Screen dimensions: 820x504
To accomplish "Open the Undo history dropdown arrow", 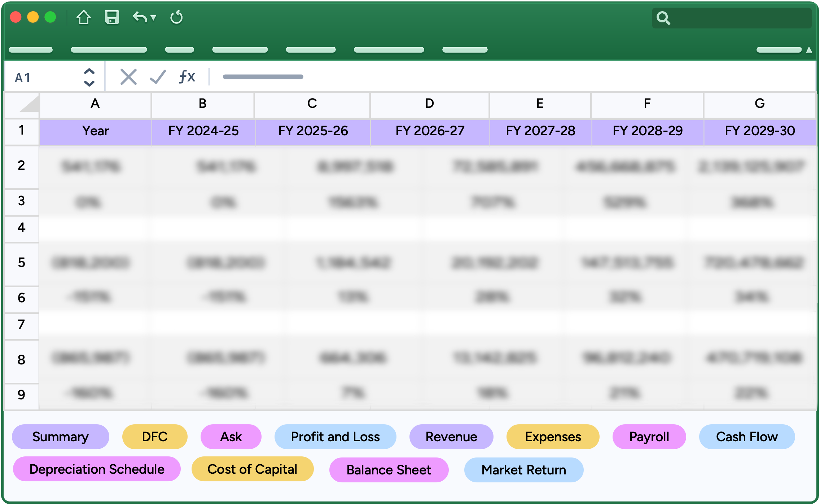I will [153, 17].
